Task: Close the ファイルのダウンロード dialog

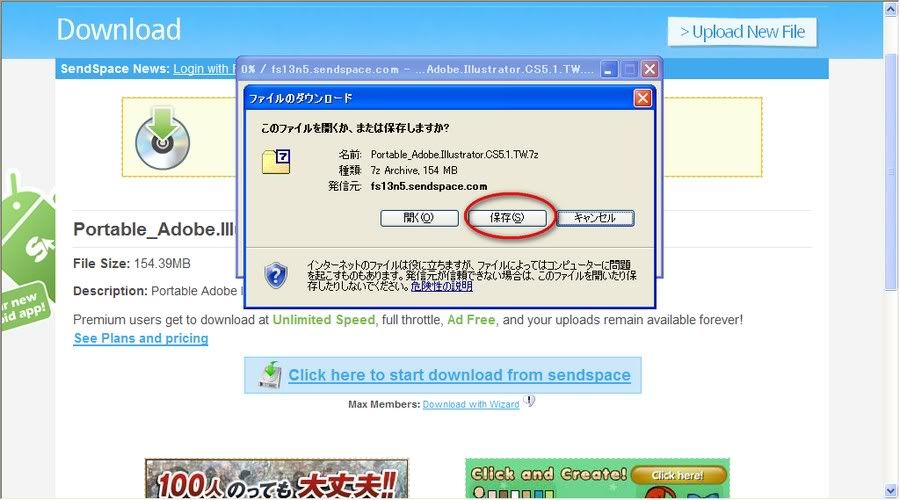Action: click(642, 98)
